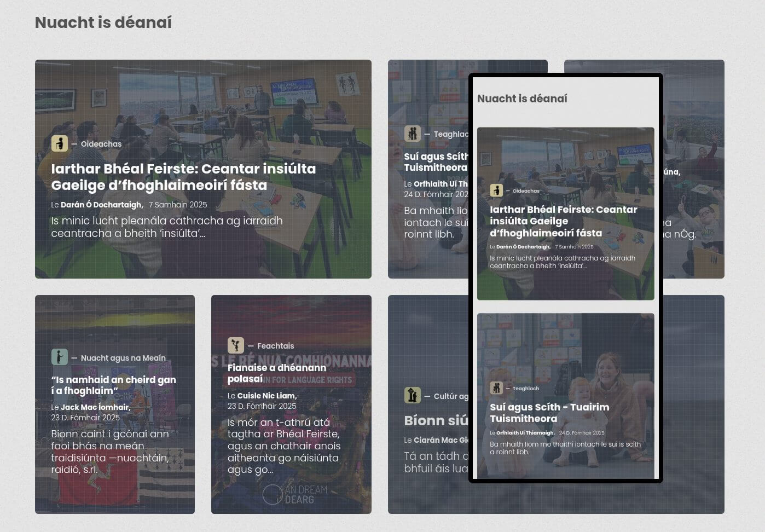
Task: Click the Teaghlach icon in the desktop grid
Action: pos(412,134)
